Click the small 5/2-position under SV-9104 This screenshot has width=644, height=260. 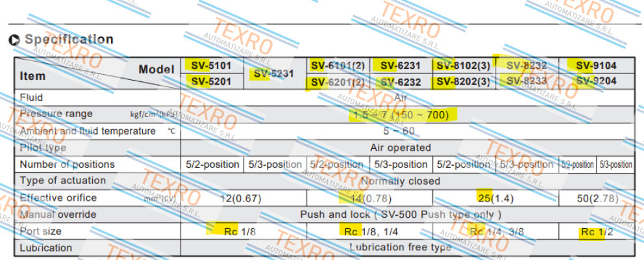(578, 164)
